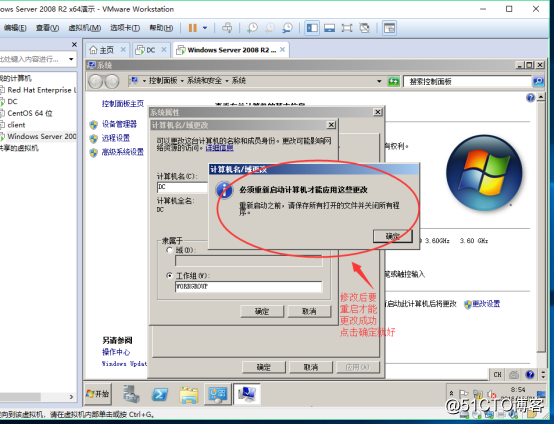The image size is (554, 424).
Task: Open the 选项卡(T) menu
Action: [x=125, y=28]
